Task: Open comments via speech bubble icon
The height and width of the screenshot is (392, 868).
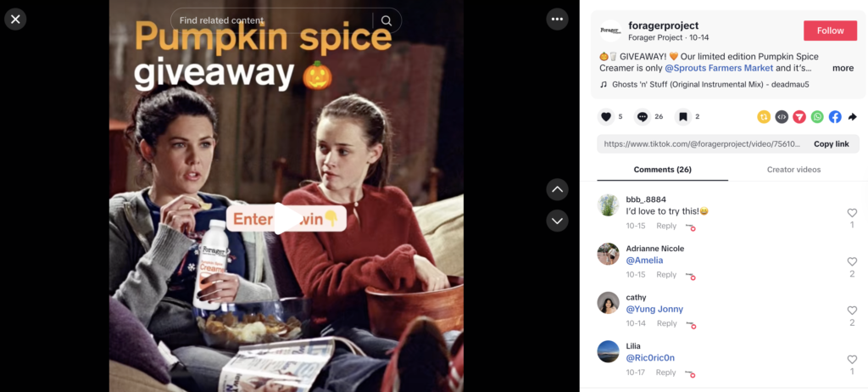Action: coord(643,117)
